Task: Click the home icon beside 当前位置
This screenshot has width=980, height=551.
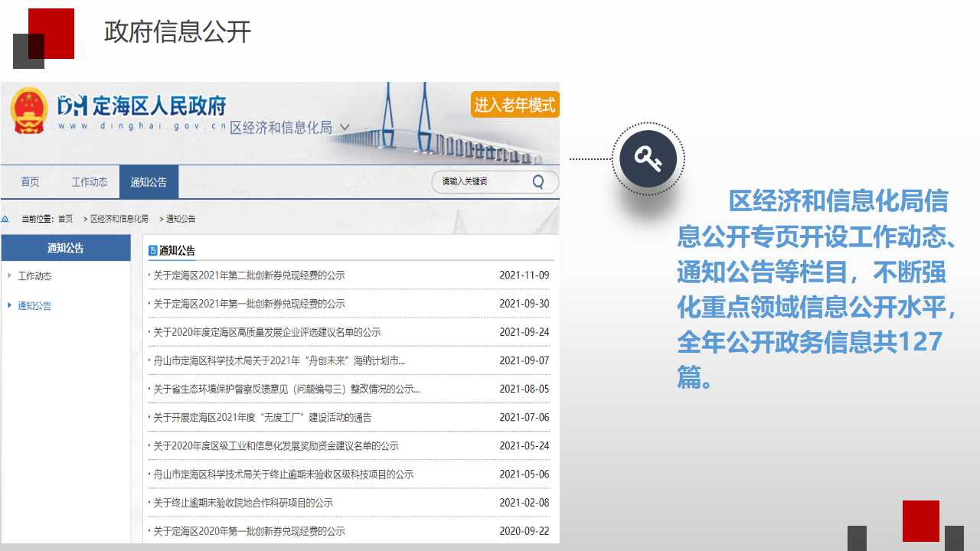Action: (x=5, y=219)
